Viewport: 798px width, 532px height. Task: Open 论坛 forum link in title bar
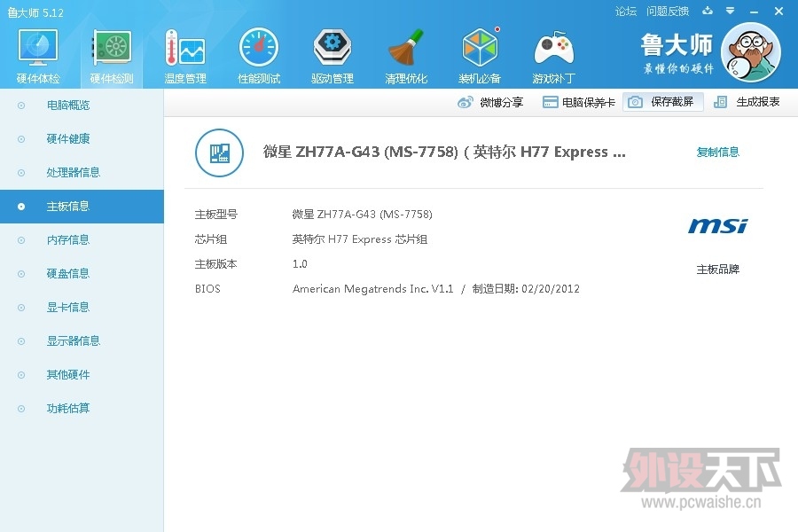(626, 12)
